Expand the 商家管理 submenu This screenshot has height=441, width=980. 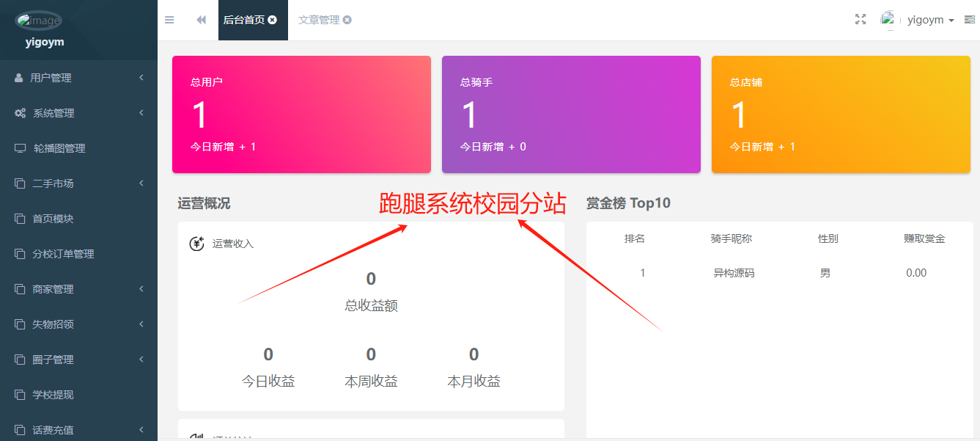click(x=50, y=288)
